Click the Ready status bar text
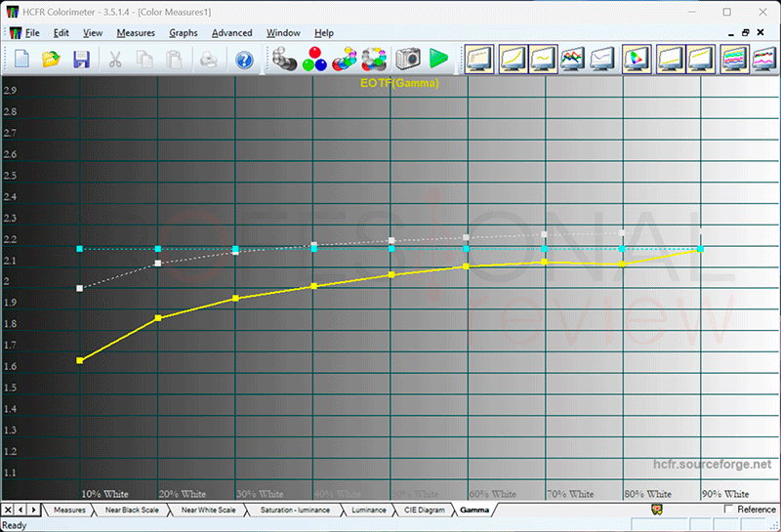This screenshot has height=532, width=781. click(x=14, y=525)
